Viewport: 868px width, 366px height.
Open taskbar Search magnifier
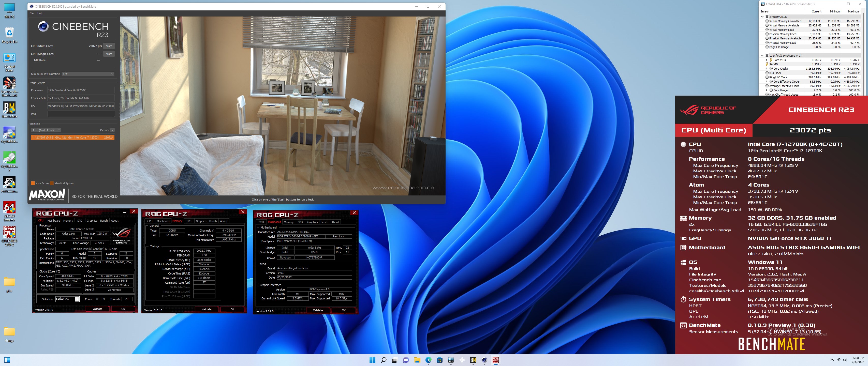coord(384,360)
